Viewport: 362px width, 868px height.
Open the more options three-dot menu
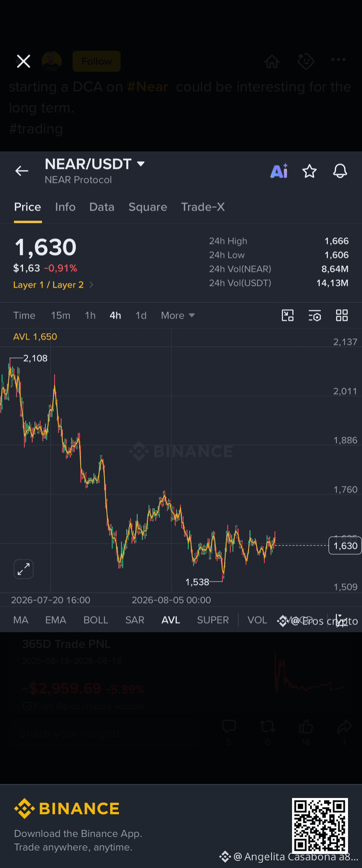click(338, 60)
